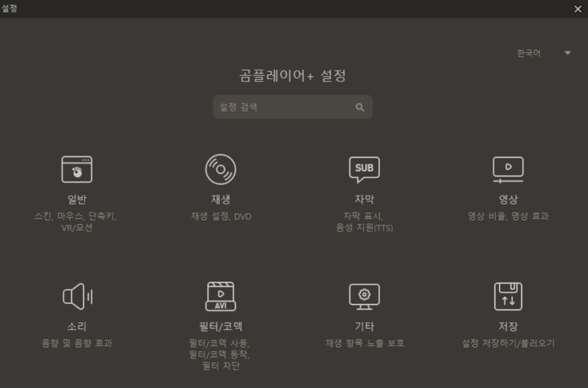This screenshot has width=588, height=388.
Task: Open the 소리 speaker icon
Action: pos(77,297)
